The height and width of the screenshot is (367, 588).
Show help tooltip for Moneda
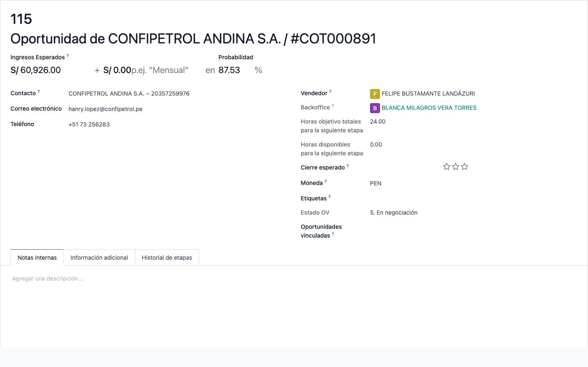coord(326,181)
